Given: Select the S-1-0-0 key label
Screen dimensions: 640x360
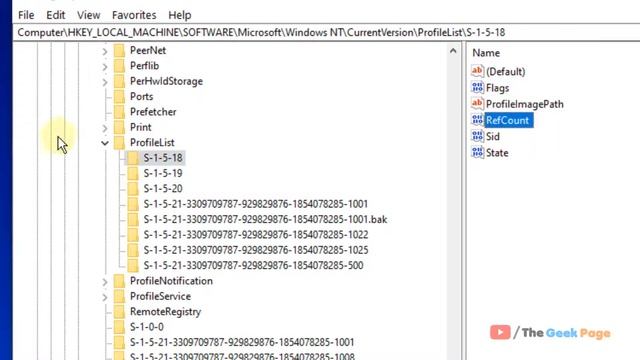Looking at the screenshot, I should (147, 327).
